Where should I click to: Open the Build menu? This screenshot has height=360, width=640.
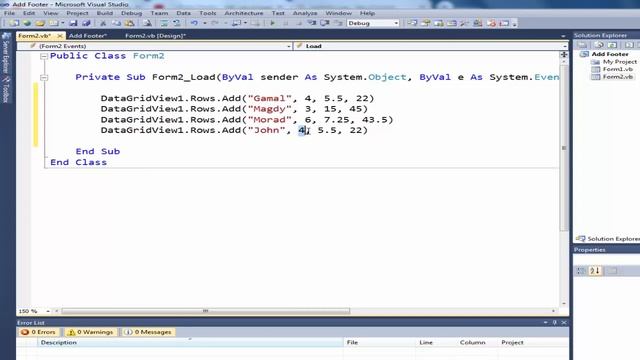point(104,13)
